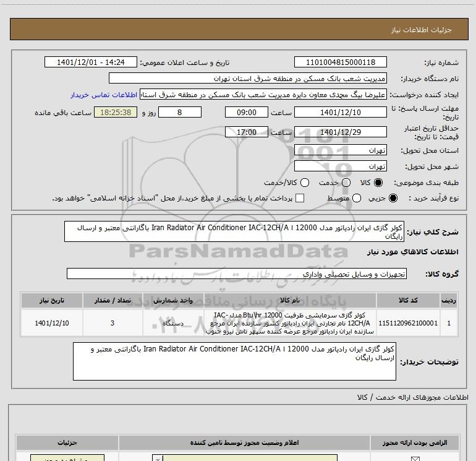Click the general need description box

pos(234,231)
